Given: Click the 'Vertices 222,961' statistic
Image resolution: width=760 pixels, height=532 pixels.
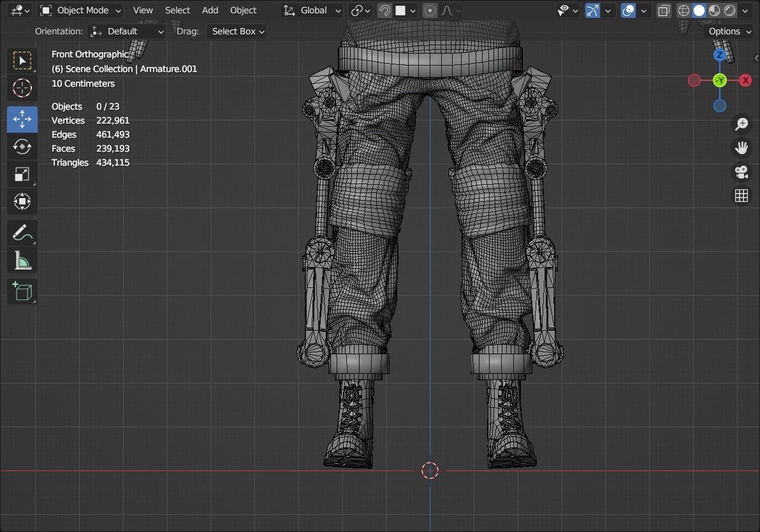Looking at the screenshot, I should (x=91, y=120).
